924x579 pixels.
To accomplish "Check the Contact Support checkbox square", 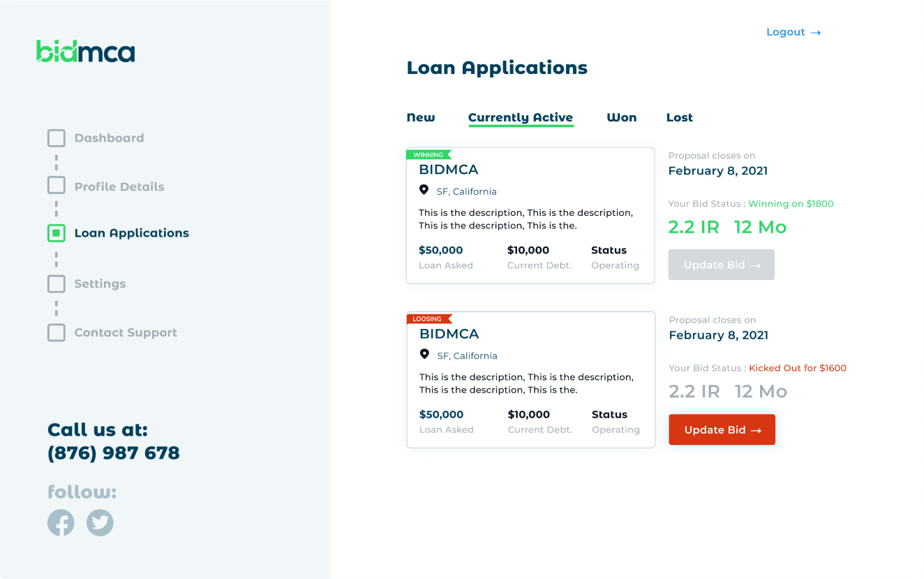I will (x=57, y=332).
